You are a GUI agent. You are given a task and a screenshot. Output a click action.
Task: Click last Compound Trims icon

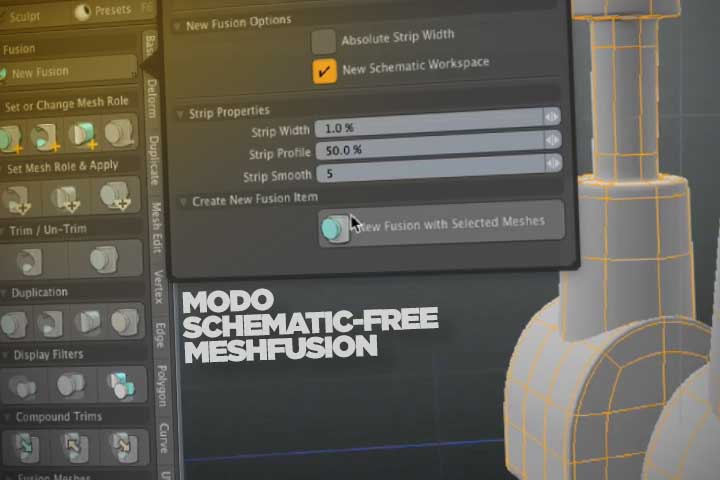click(x=123, y=447)
